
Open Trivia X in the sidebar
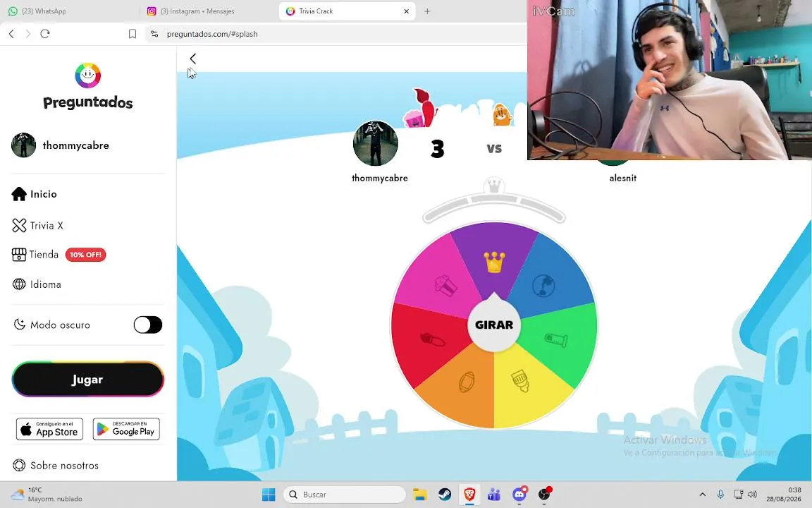coord(37,226)
